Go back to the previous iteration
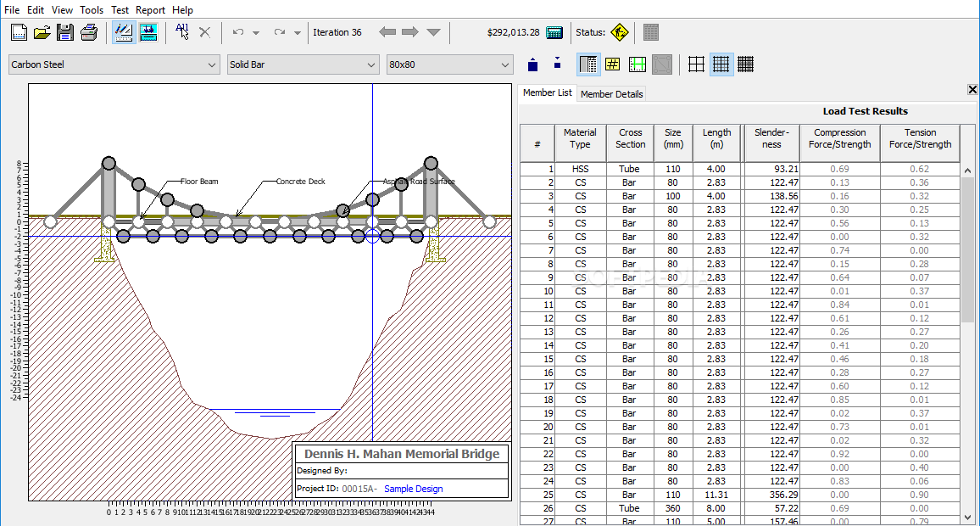980x526 pixels. (387, 32)
